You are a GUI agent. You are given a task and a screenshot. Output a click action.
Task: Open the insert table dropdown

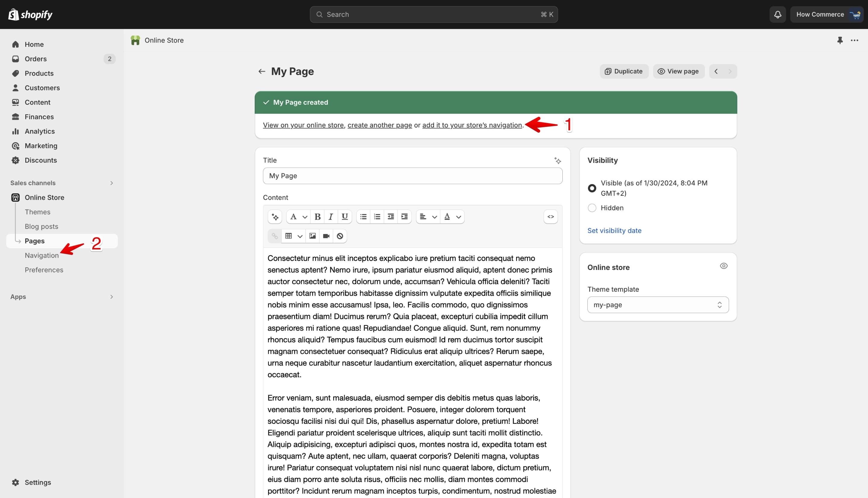click(x=293, y=236)
